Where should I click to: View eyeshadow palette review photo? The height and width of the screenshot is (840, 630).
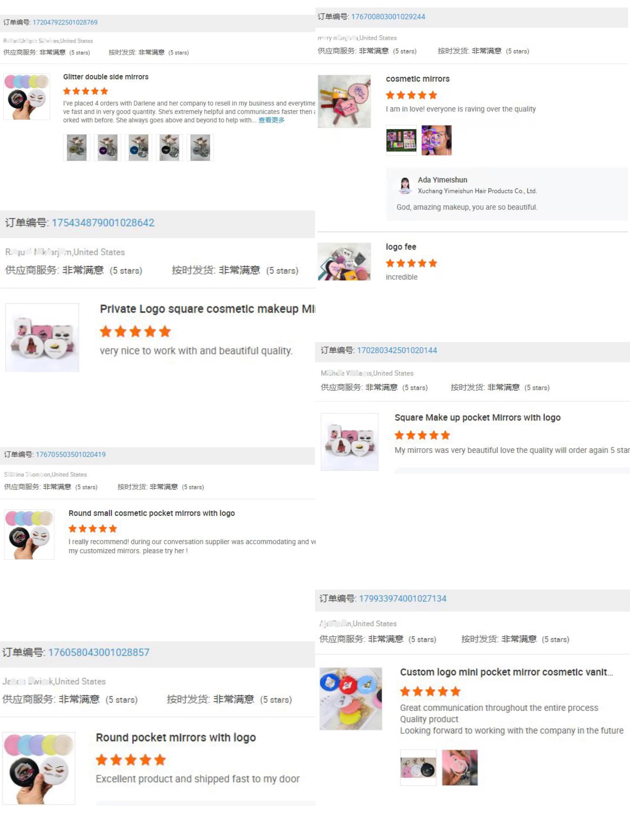click(401, 140)
